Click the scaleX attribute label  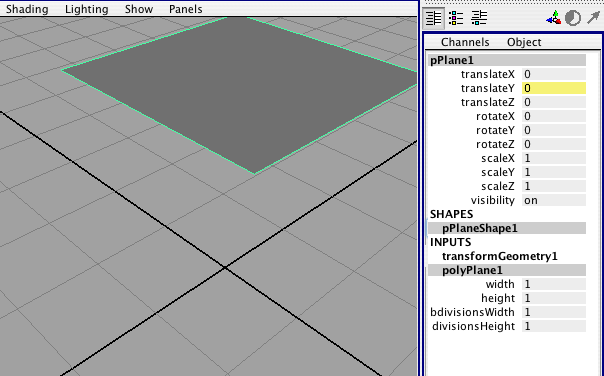[498, 158]
